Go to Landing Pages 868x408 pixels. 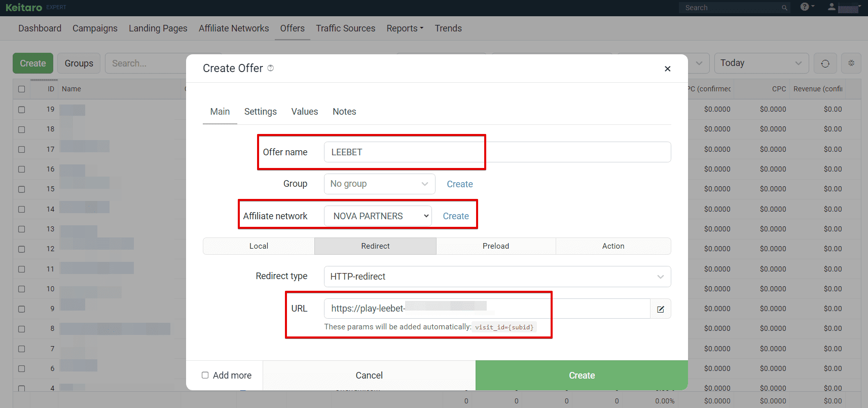(158, 28)
